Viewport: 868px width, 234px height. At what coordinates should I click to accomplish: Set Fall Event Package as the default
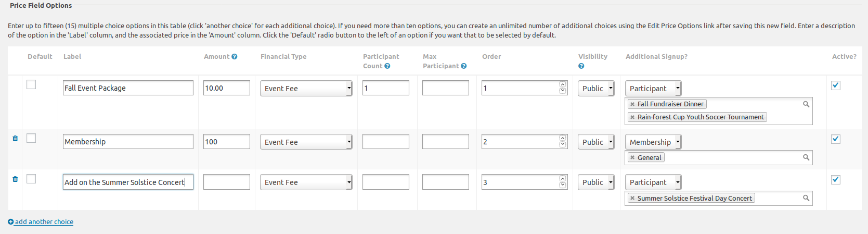point(31,84)
